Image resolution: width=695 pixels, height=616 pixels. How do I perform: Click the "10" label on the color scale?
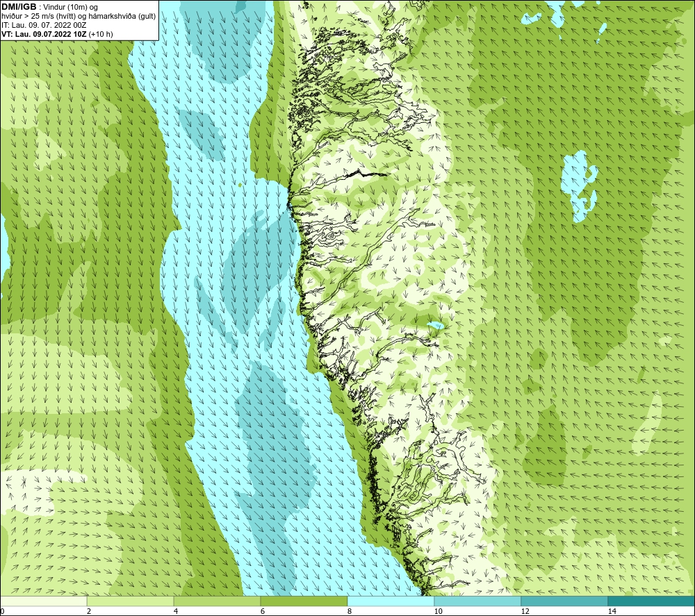(438, 611)
